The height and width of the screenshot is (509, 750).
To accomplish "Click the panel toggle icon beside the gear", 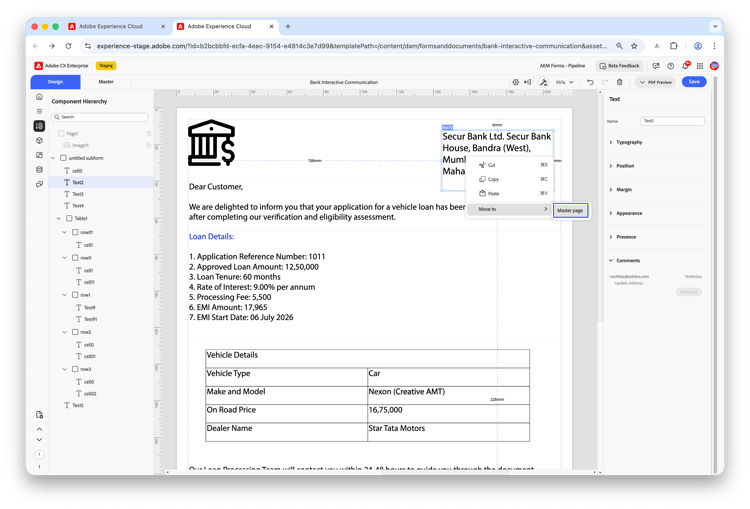I will click(528, 82).
